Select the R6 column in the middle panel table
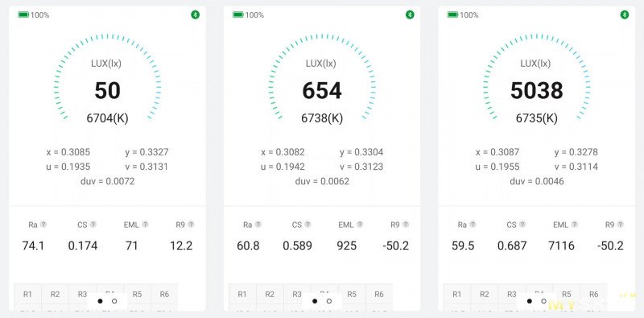 click(378, 294)
